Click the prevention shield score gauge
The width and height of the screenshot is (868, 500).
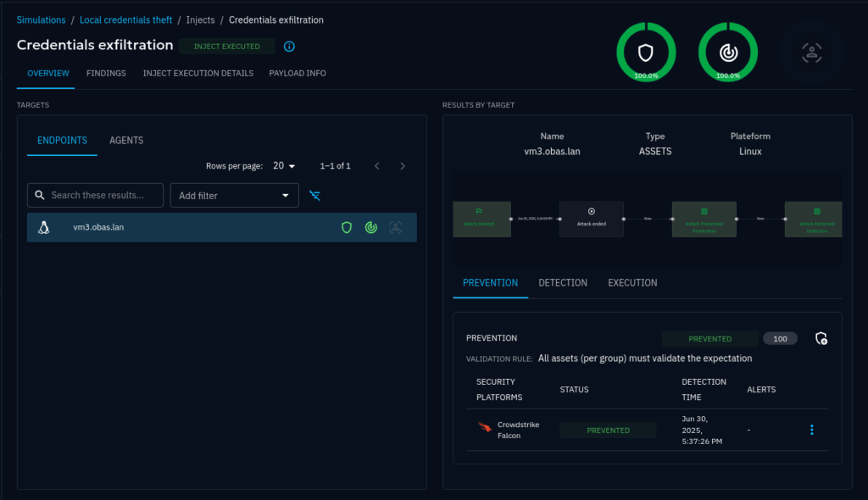[x=646, y=53]
